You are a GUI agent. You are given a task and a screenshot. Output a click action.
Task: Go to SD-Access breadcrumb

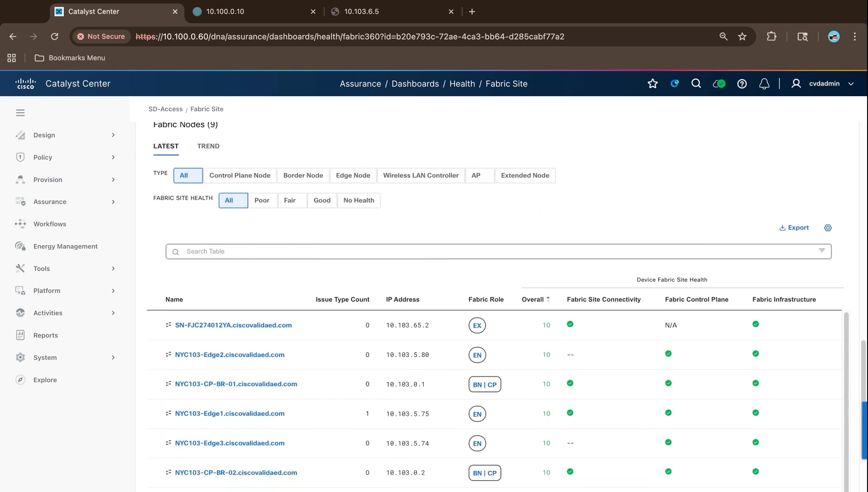coord(165,109)
